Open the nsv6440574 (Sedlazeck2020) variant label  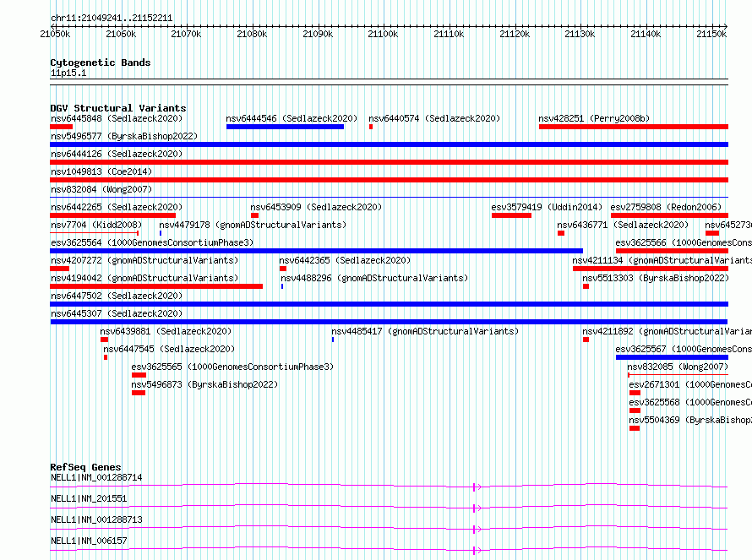point(434,118)
